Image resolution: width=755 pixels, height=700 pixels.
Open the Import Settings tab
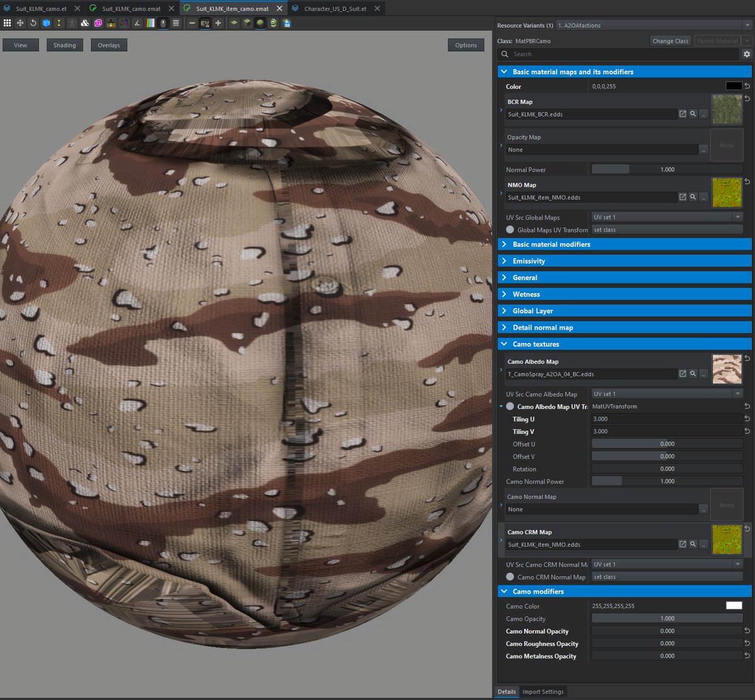543,692
